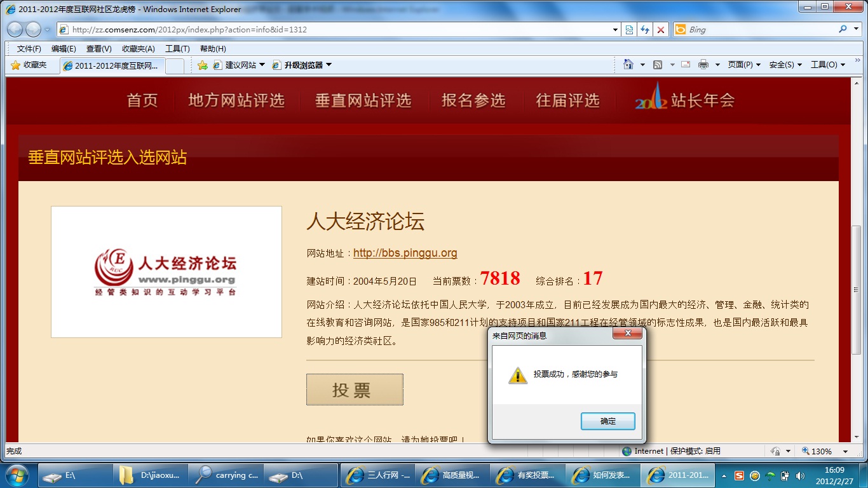Open the 编辑(E) menu
Viewport: 868px width, 488px height.
64,49
